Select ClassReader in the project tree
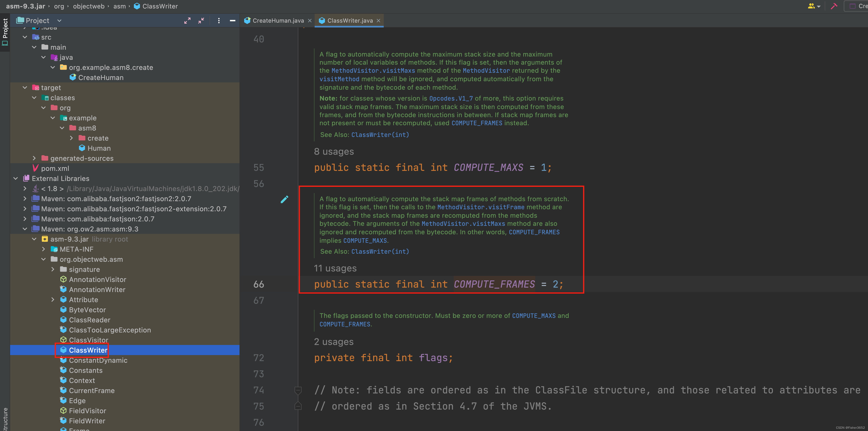 [x=89, y=320]
